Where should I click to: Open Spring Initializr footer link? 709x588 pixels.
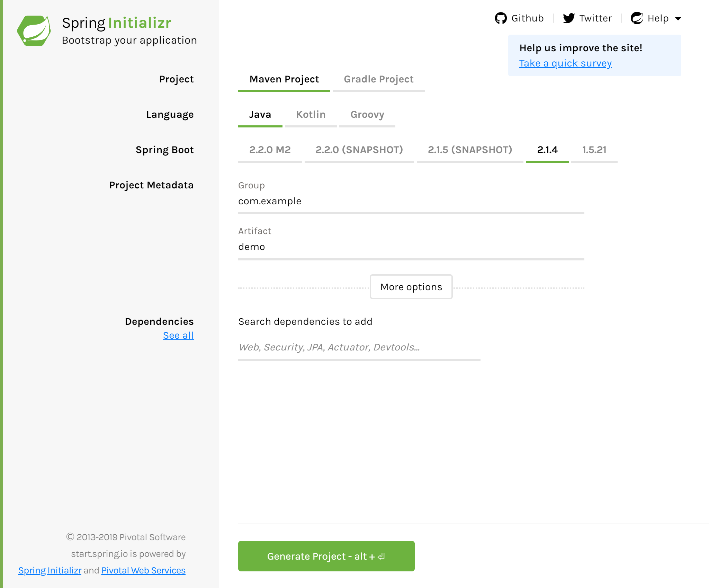[x=50, y=570]
